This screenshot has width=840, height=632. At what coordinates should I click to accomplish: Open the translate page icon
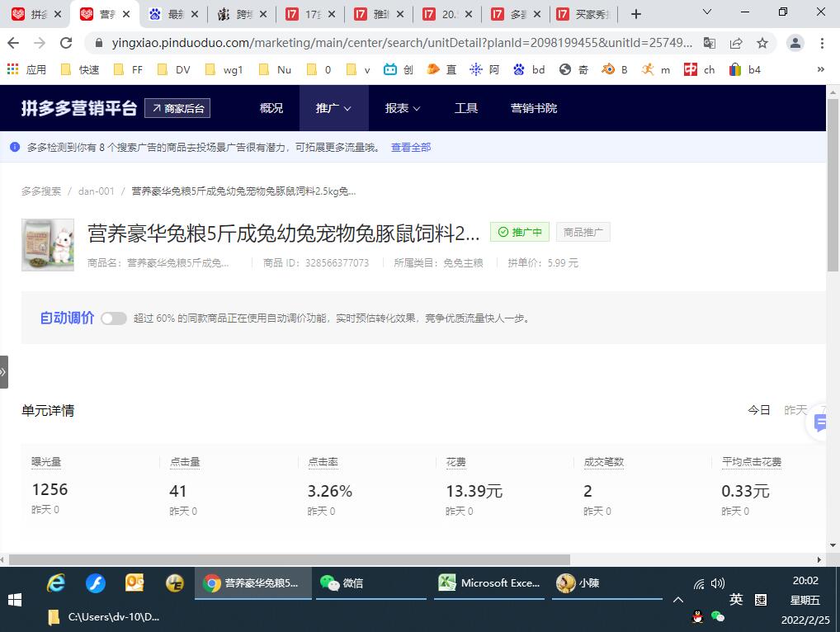710,43
